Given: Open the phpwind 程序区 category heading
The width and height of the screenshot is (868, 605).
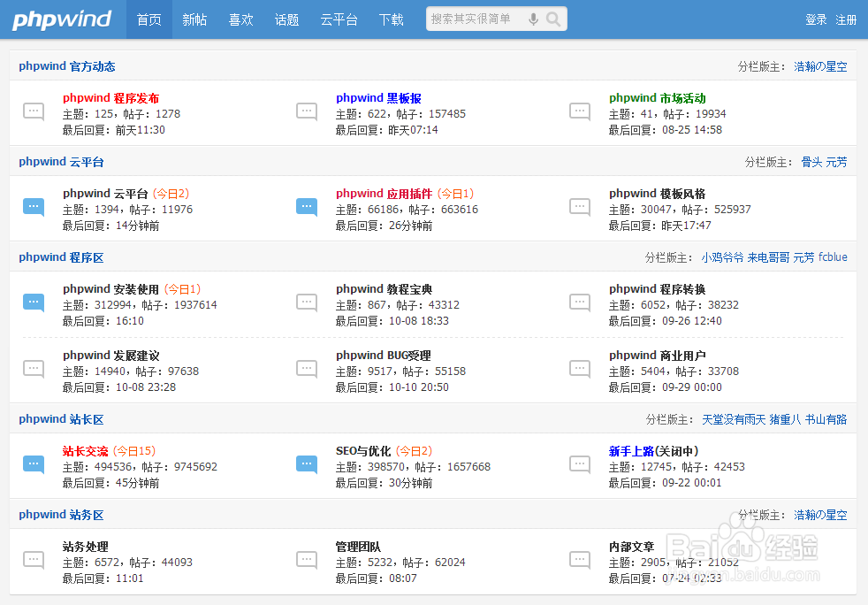Looking at the screenshot, I should pyautogui.click(x=62, y=257).
